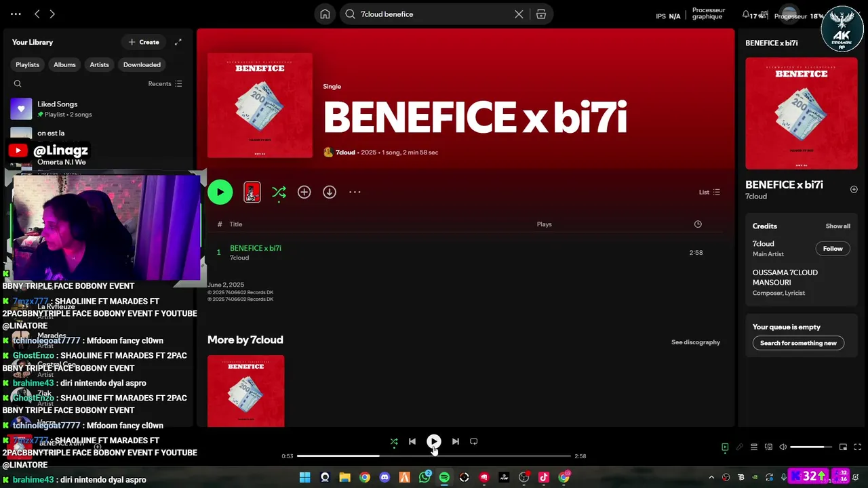Add now playing song to Liked Songs
Image resolution: width=868 pixels, height=488 pixels.
[x=854, y=190]
